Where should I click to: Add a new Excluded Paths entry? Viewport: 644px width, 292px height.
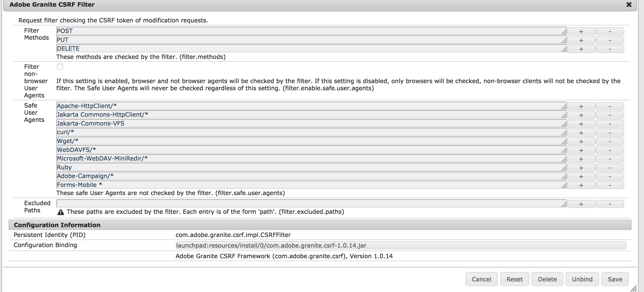[581, 204]
